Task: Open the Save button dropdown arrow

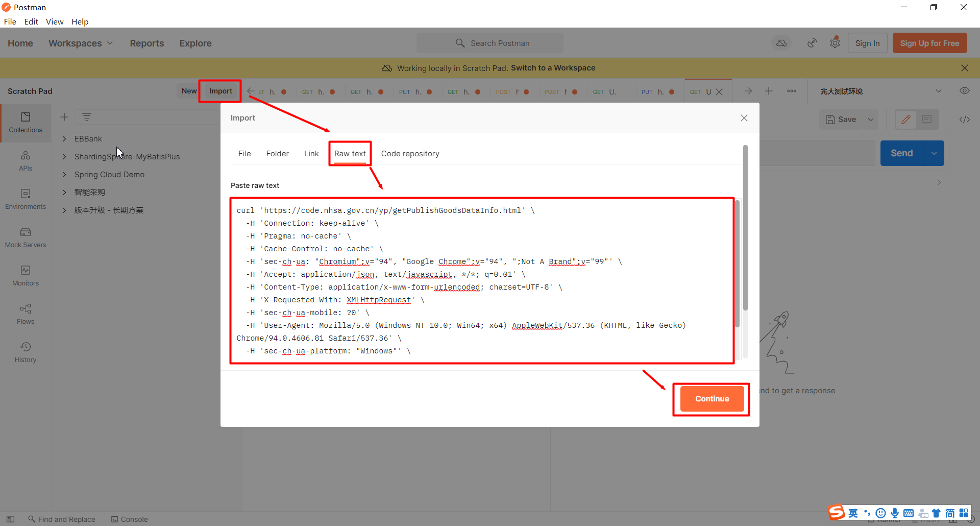Action: click(871, 119)
